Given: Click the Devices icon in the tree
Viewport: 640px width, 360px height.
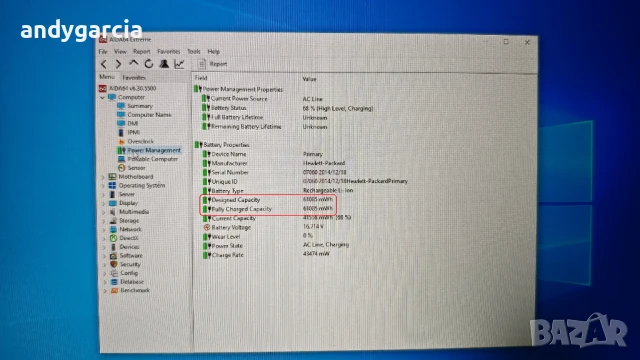Looking at the screenshot, I should pos(113,247).
